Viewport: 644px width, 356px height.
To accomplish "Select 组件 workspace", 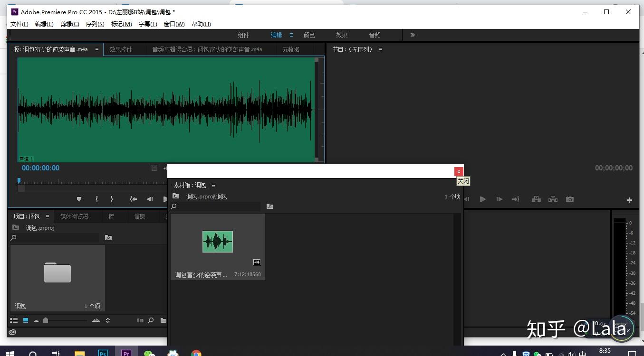I will click(x=243, y=35).
